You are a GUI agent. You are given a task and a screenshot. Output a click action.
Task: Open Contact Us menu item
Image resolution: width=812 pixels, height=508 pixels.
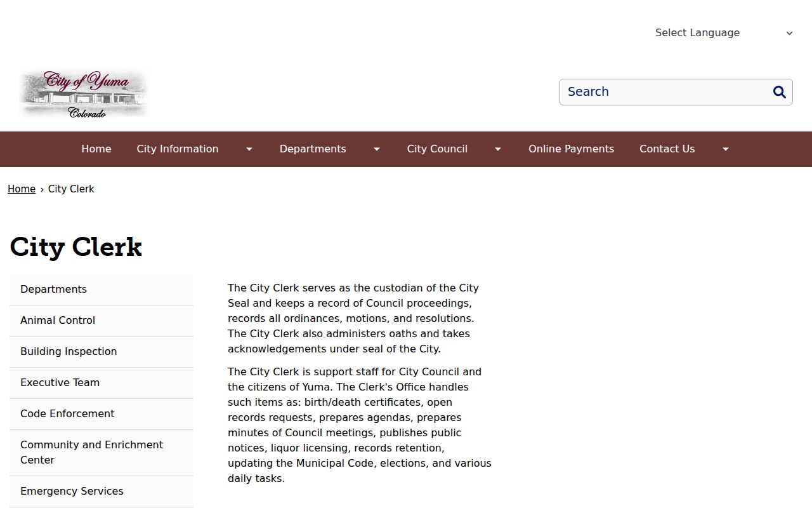tap(667, 149)
